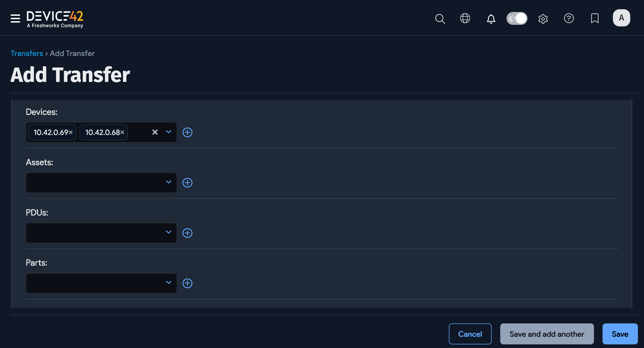The image size is (644, 348).
Task: Add a new asset with the plus icon
Action: (x=188, y=183)
